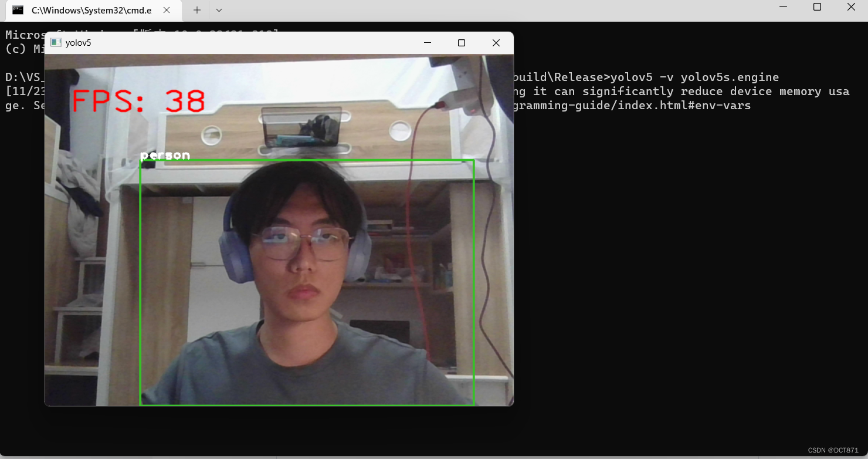Click the maximize icon on the yolov5 window
Image resolution: width=868 pixels, height=459 pixels.
[x=461, y=42]
